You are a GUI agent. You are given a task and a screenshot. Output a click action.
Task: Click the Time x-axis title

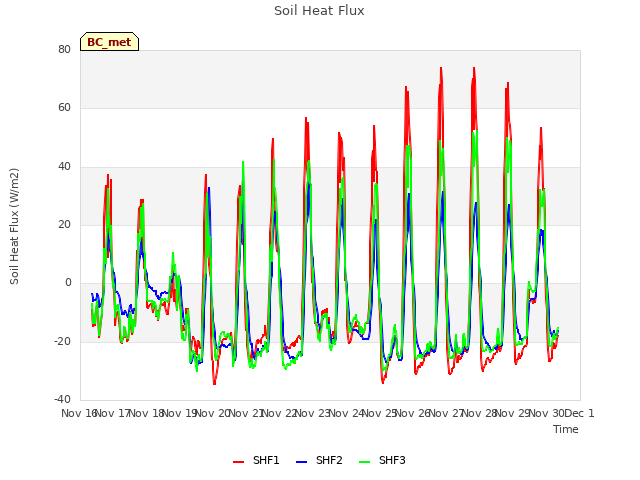566,429
